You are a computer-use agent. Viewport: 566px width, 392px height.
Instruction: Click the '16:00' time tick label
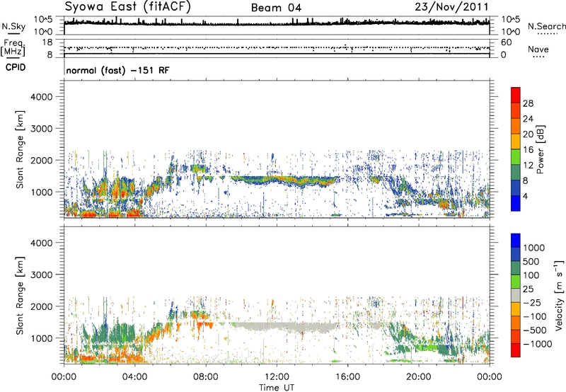click(x=347, y=377)
